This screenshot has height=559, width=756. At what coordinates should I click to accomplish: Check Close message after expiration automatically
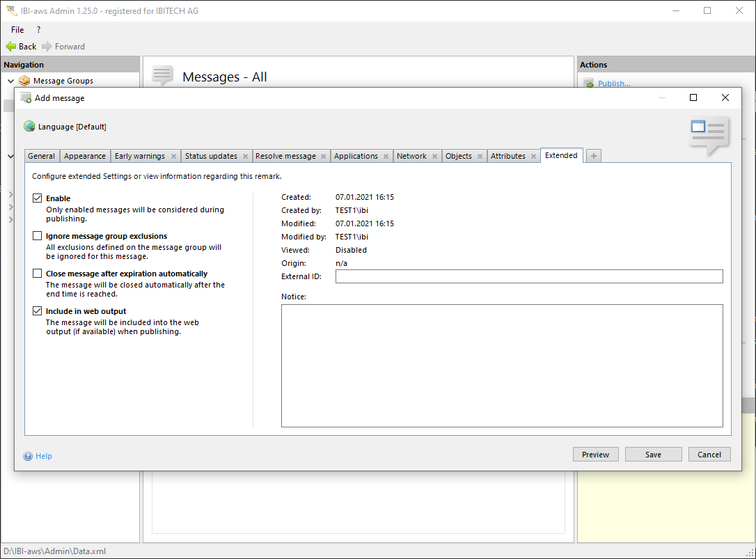[38, 274]
